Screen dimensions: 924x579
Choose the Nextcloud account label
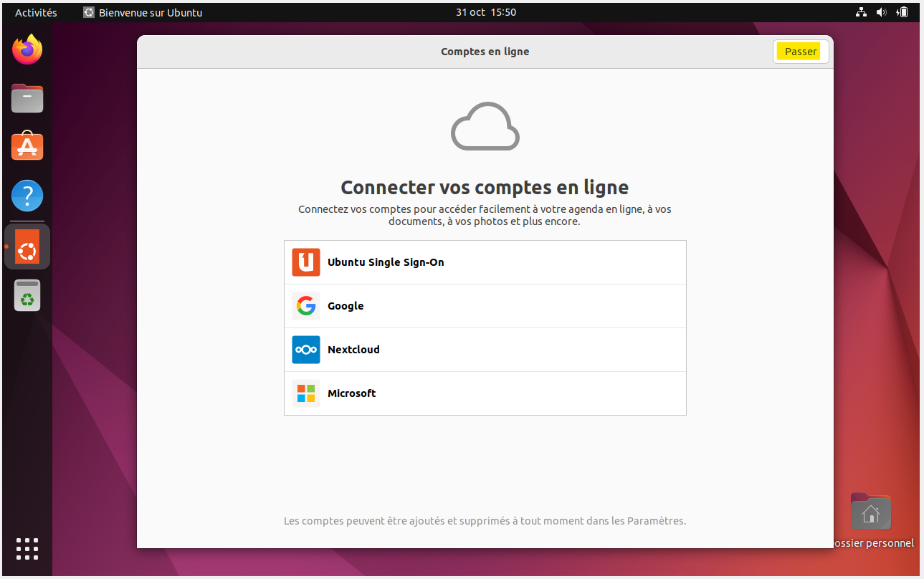[353, 350]
